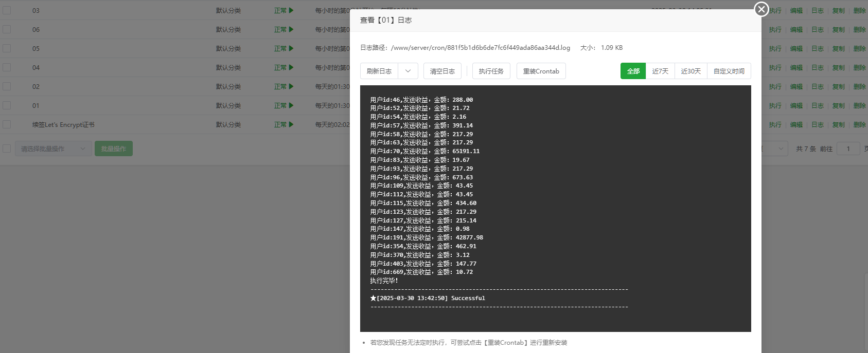Click the play icon in Let's Encrypt row
The image size is (868, 353).
(x=291, y=124)
